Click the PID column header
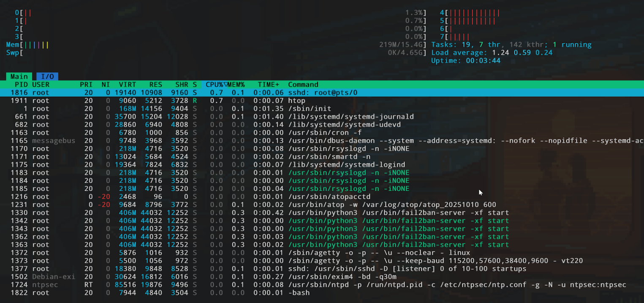 (21, 85)
